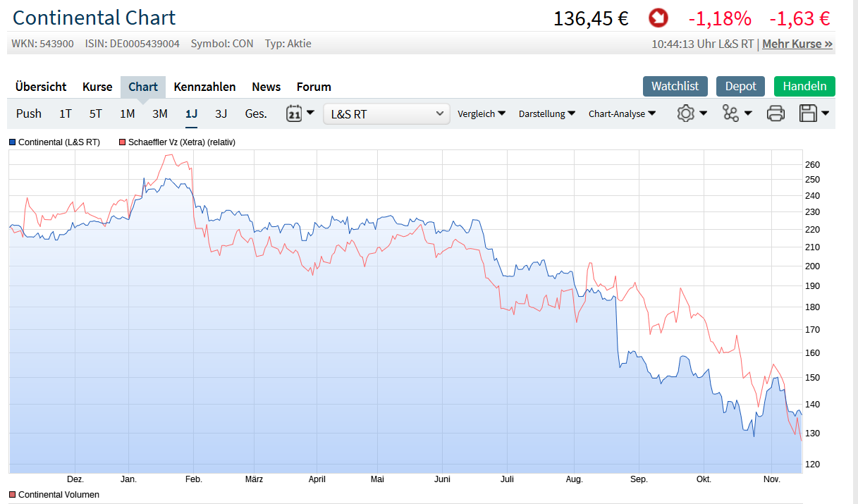Click the Continental Chart heading
The height and width of the screenshot is (504, 858).
(94, 18)
